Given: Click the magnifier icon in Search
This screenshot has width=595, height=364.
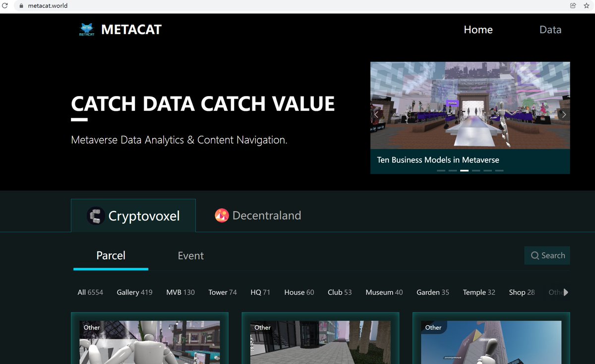Looking at the screenshot, I should pyautogui.click(x=535, y=256).
